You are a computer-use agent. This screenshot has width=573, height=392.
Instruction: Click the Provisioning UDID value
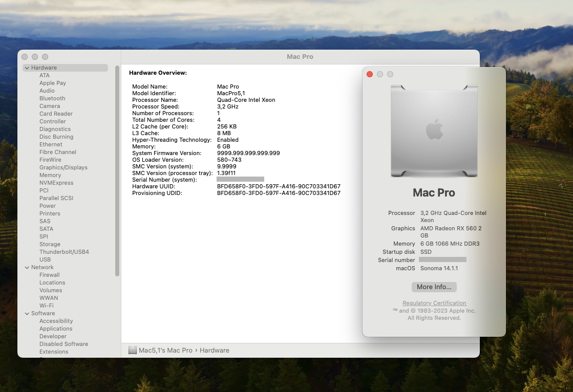point(279,193)
